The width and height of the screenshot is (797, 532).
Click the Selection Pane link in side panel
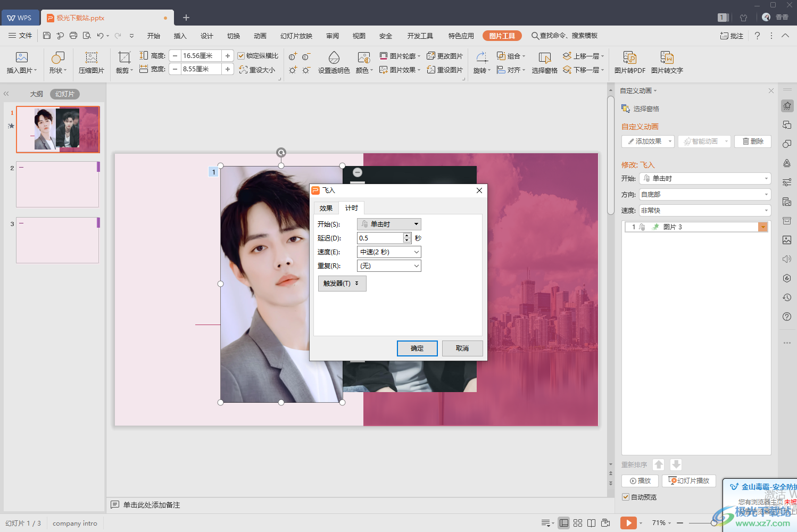coord(641,109)
